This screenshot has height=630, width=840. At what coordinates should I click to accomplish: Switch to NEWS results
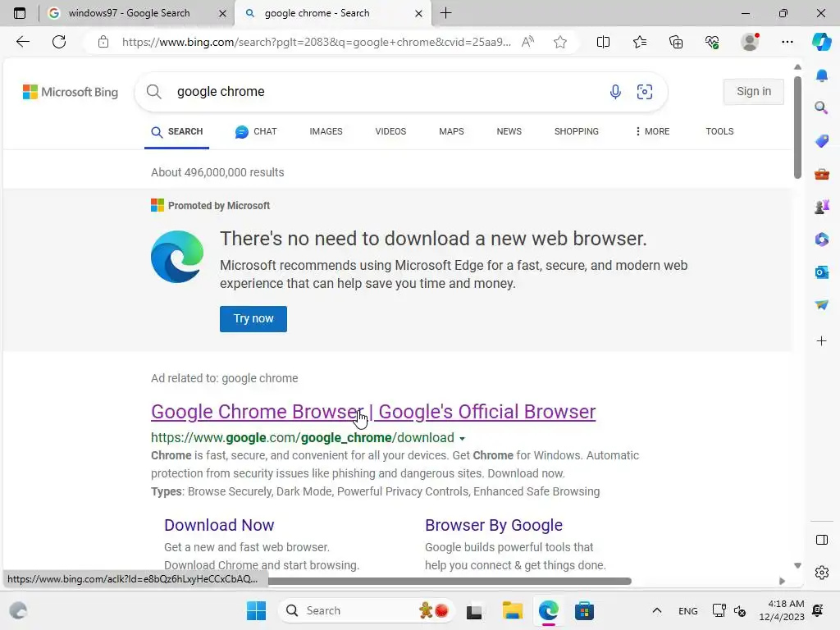pos(509,131)
